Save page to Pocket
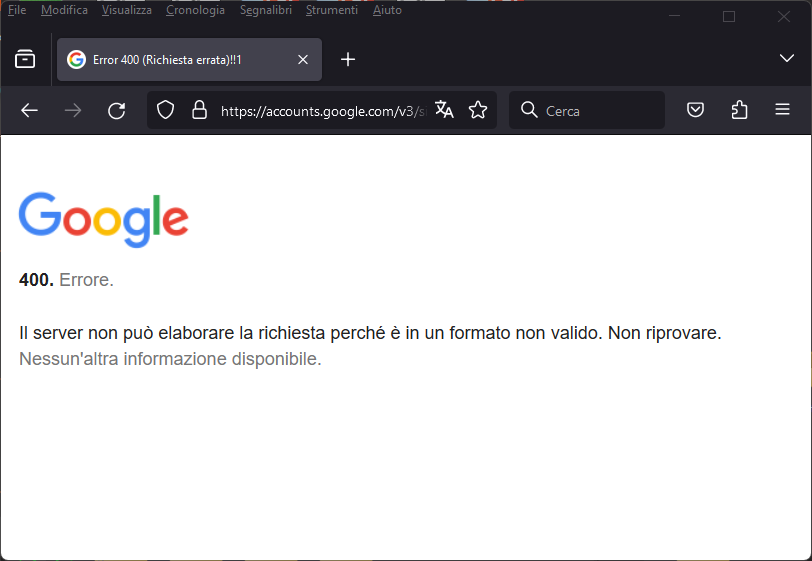The height and width of the screenshot is (561, 812). coord(695,110)
